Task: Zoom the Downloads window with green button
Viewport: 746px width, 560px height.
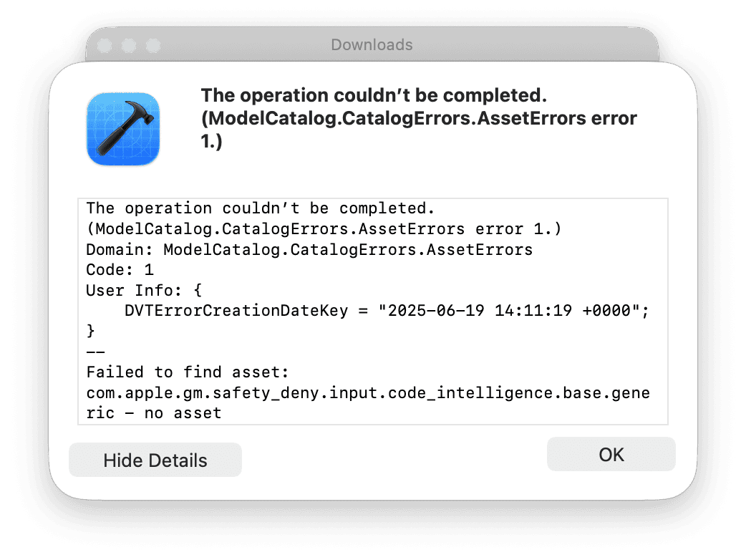Action: (153, 45)
